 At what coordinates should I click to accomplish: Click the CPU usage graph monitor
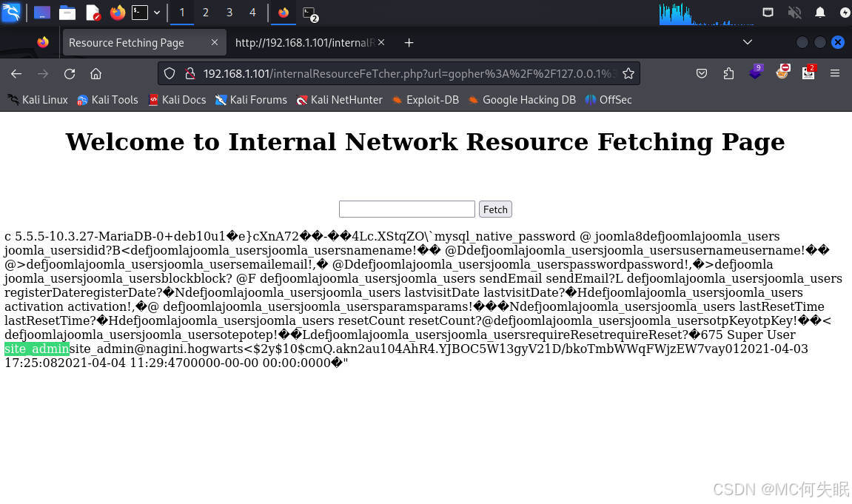pos(706,13)
